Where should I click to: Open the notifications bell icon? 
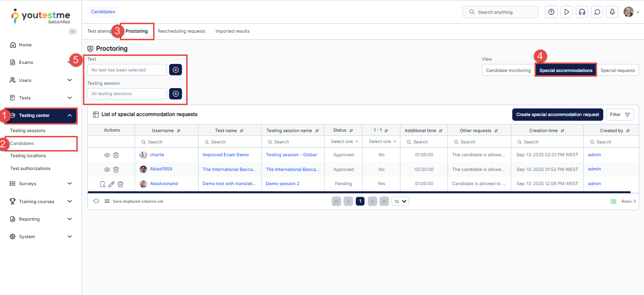point(613,12)
